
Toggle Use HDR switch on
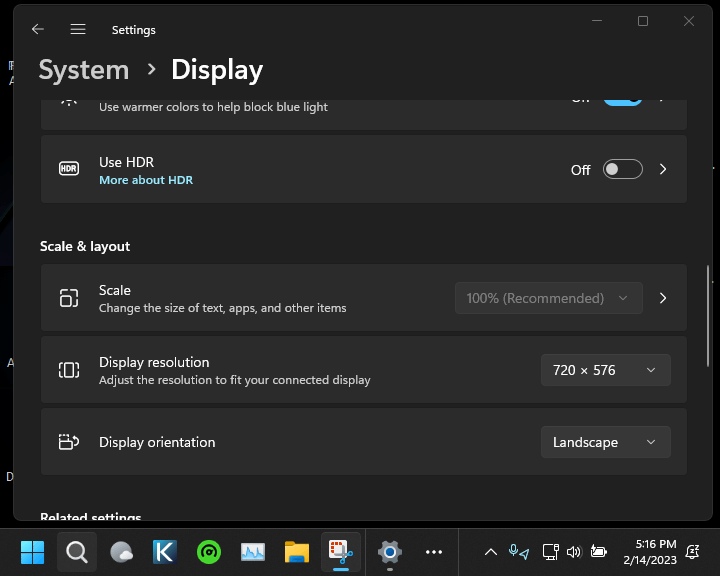622,170
